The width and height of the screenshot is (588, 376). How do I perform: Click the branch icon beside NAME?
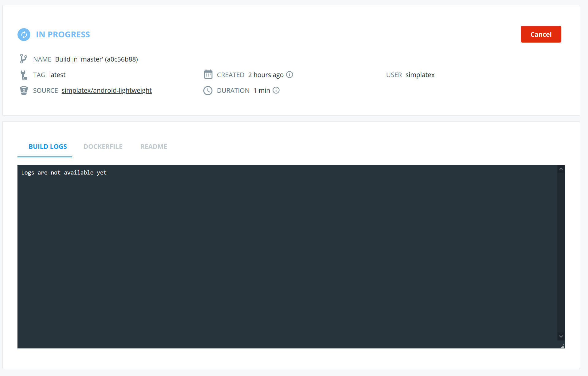pos(23,59)
